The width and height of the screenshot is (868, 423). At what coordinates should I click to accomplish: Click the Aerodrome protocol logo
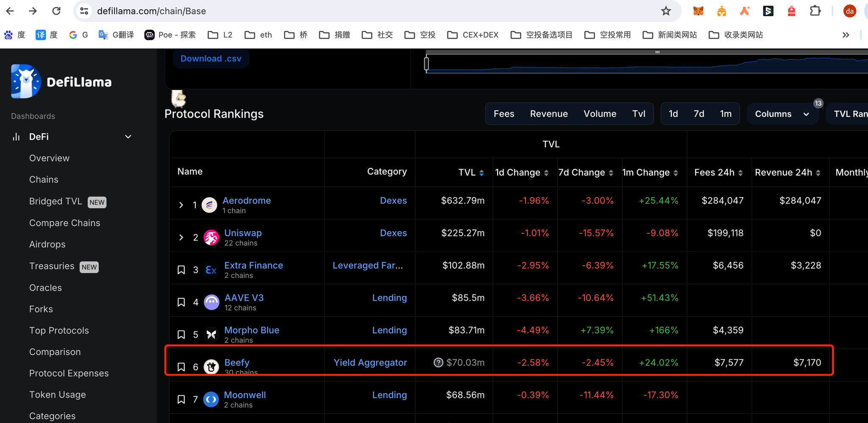(x=209, y=205)
